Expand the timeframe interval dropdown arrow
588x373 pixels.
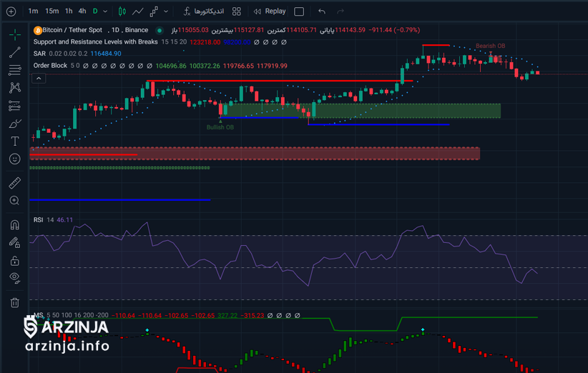(105, 11)
